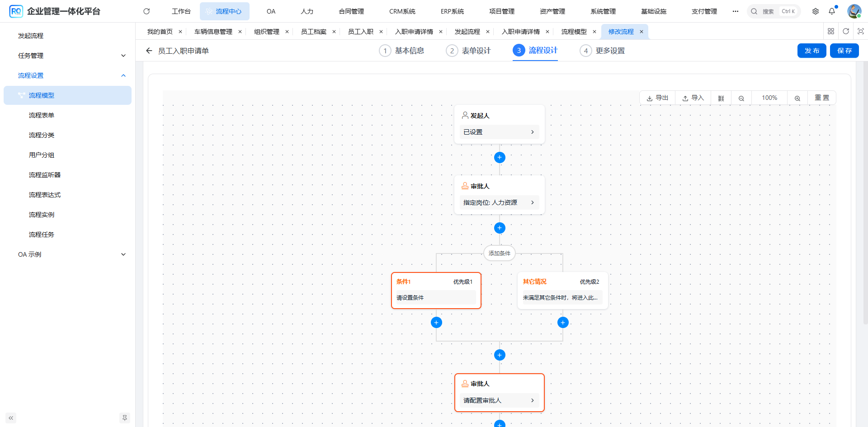The width and height of the screenshot is (868, 427).
Task: Open 流程监听器 in the sidebar
Action: click(68, 175)
